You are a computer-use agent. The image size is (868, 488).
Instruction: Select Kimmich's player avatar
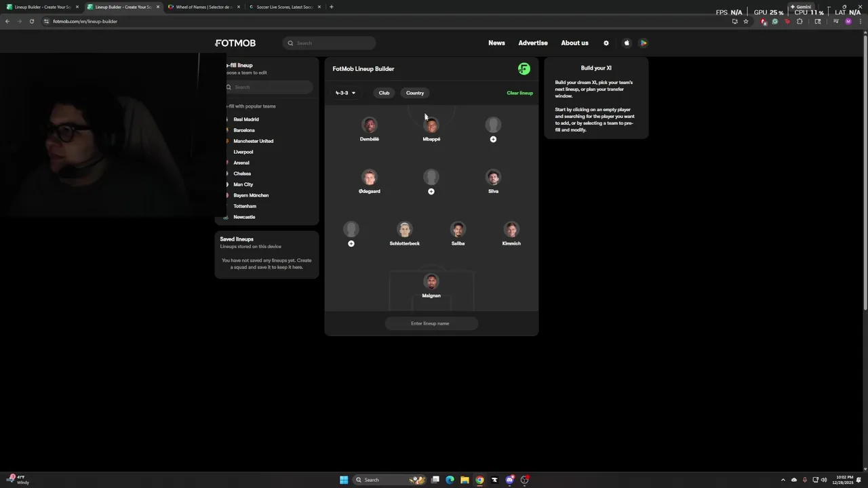click(511, 229)
